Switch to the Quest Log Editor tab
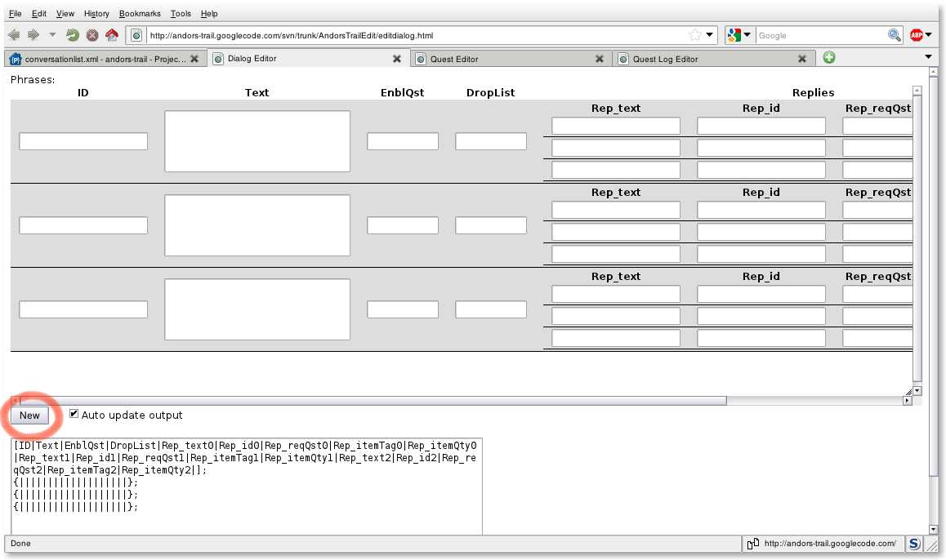946x560 pixels. point(707,59)
